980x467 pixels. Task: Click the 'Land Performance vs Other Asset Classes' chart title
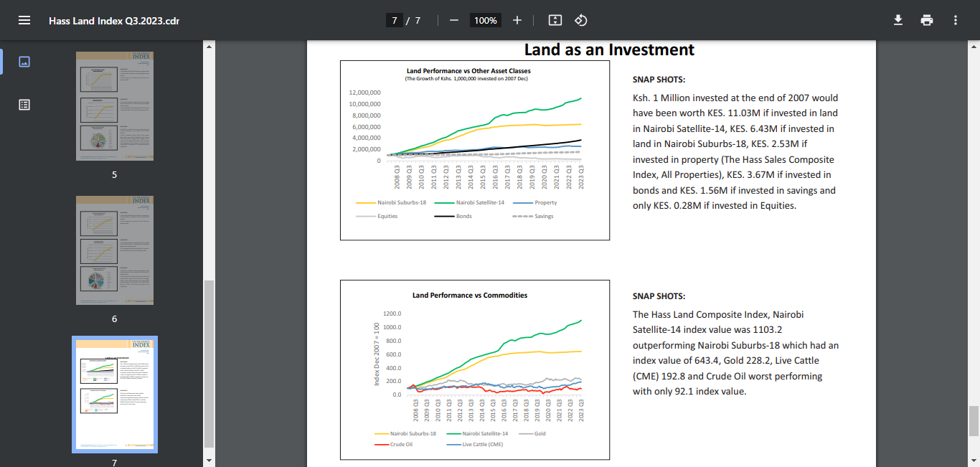pos(468,71)
